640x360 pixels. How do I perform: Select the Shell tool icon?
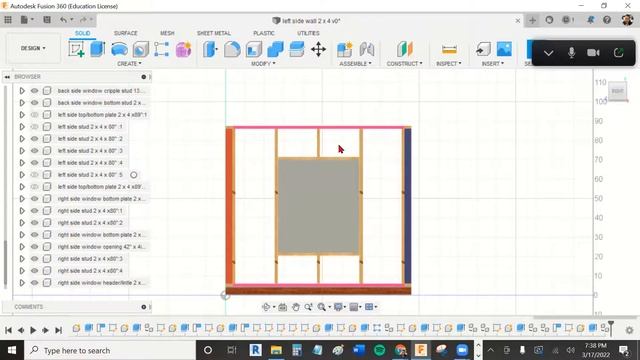click(253, 49)
